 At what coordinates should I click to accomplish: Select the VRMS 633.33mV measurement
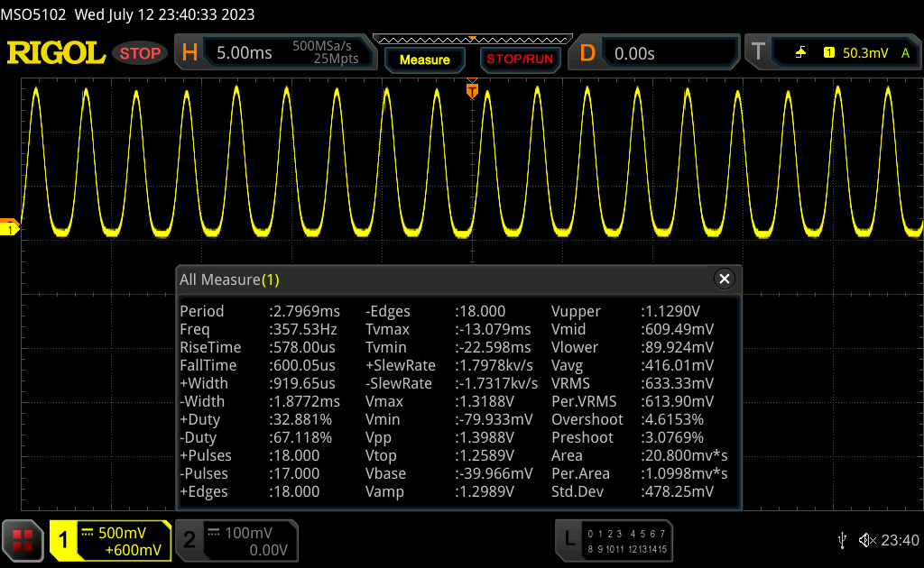633,383
